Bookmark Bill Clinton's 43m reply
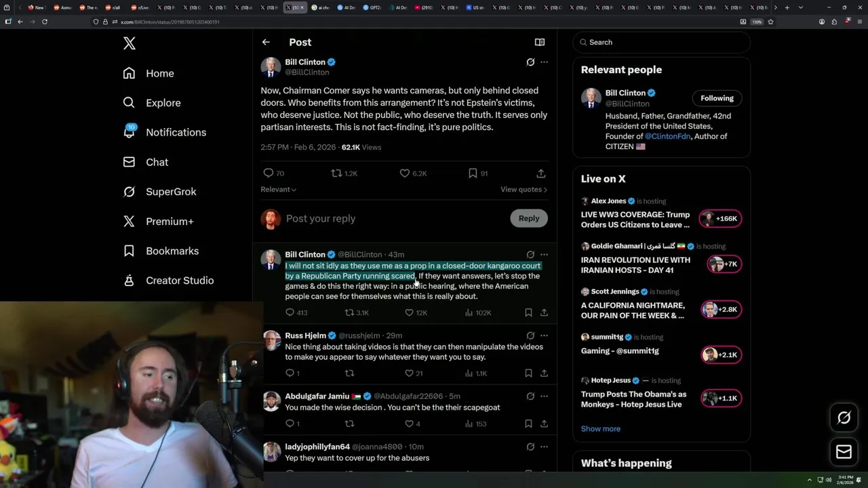 point(528,312)
